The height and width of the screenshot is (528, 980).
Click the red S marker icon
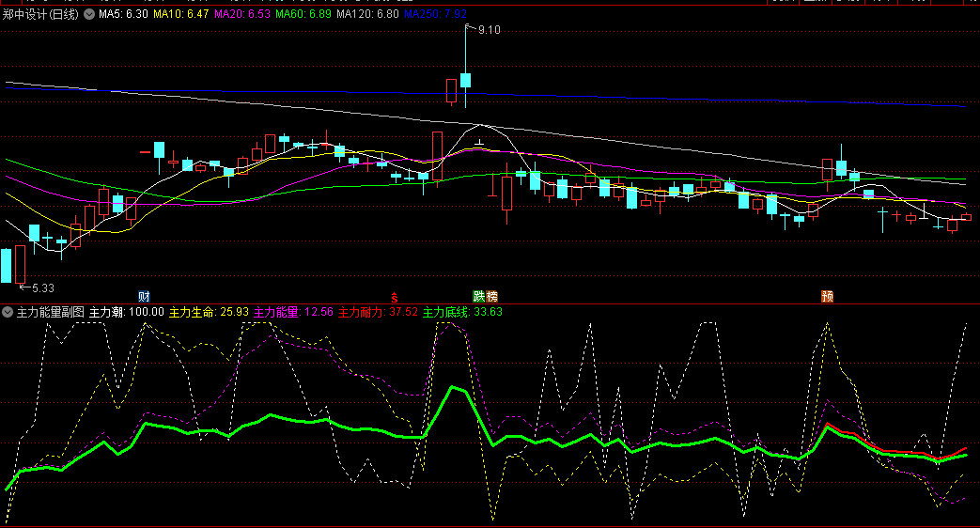click(395, 298)
